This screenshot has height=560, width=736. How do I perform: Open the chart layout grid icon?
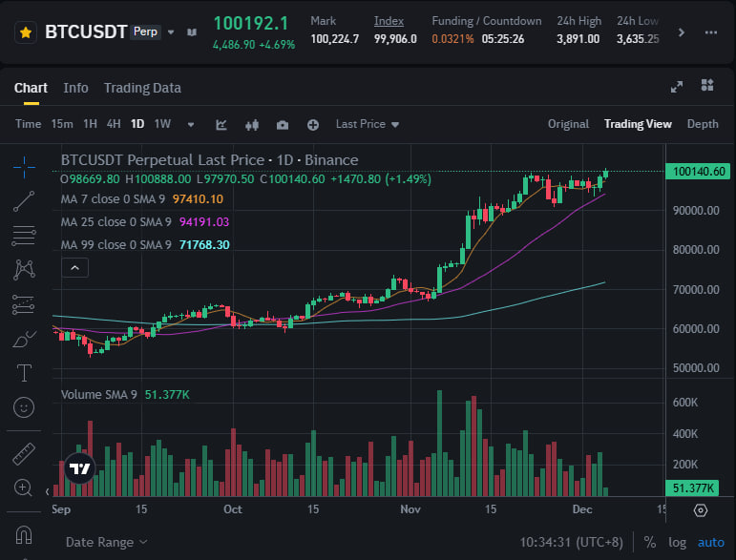(x=707, y=85)
